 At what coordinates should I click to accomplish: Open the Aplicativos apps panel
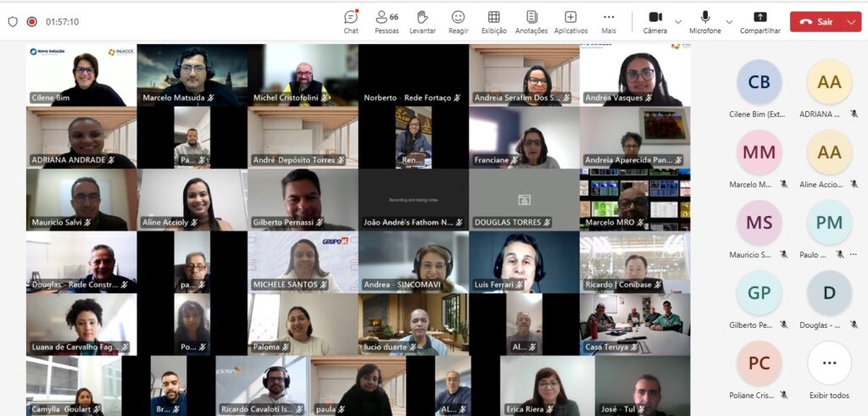point(570,21)
